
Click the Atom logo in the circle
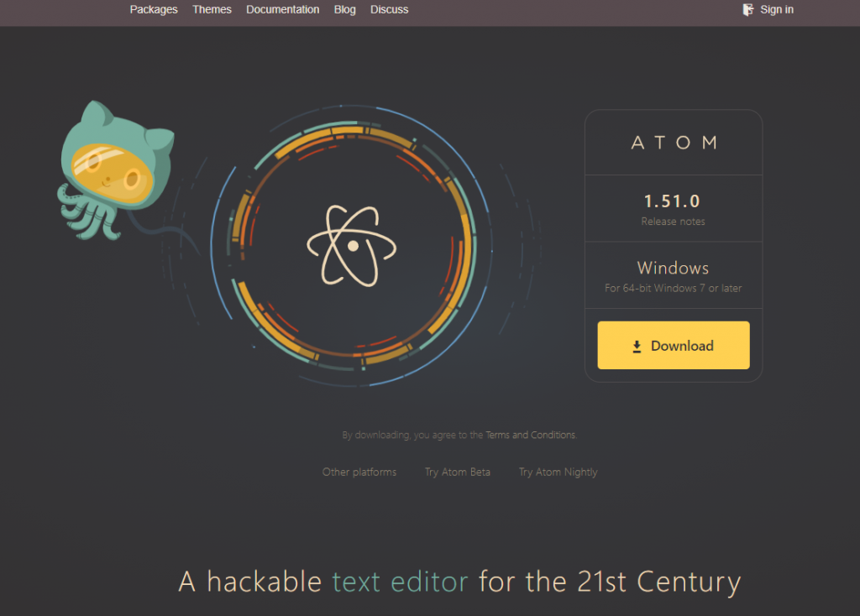point(352,245)
